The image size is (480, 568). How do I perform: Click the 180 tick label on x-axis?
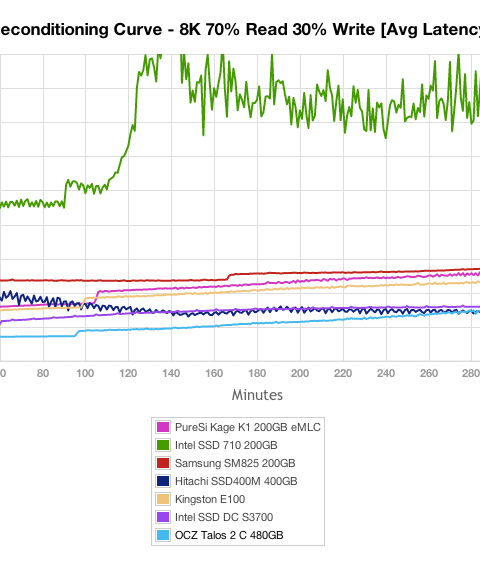coord(257,373)
